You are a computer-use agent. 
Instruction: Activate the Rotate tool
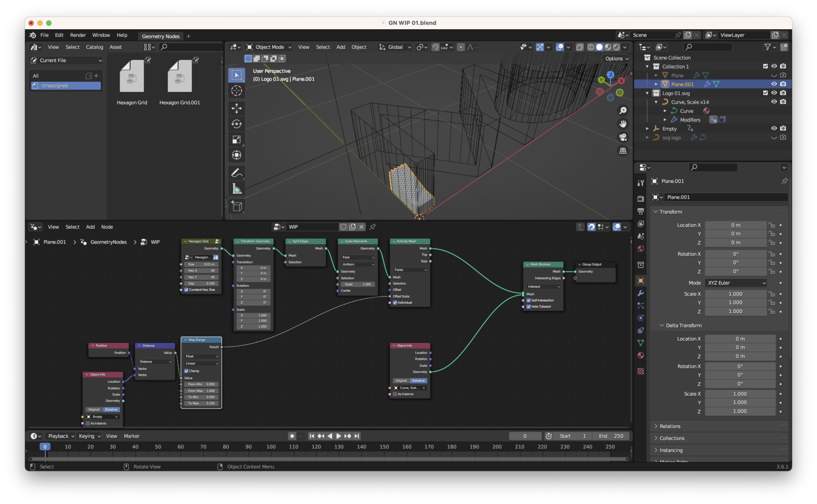[x=237, y=124]
